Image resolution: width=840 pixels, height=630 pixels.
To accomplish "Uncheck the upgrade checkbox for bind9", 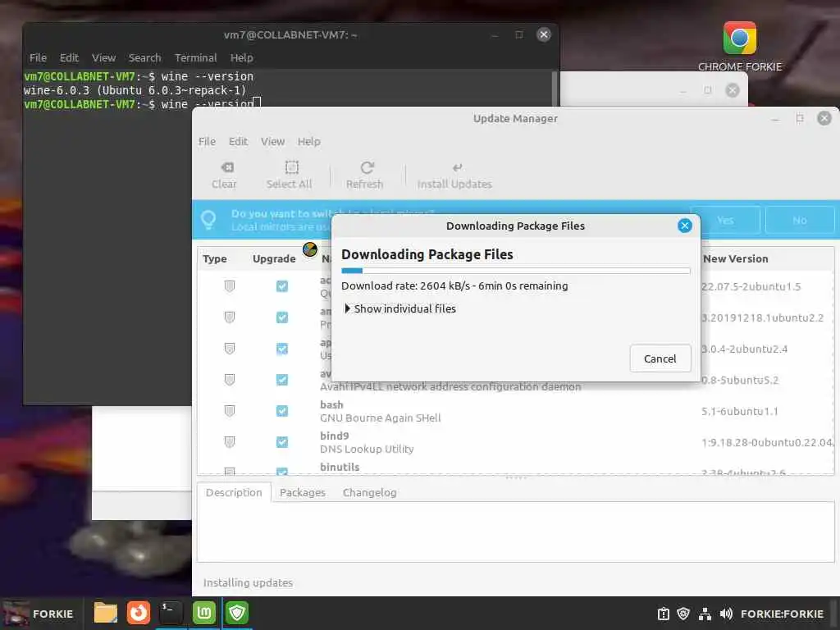I will point(282,442).
